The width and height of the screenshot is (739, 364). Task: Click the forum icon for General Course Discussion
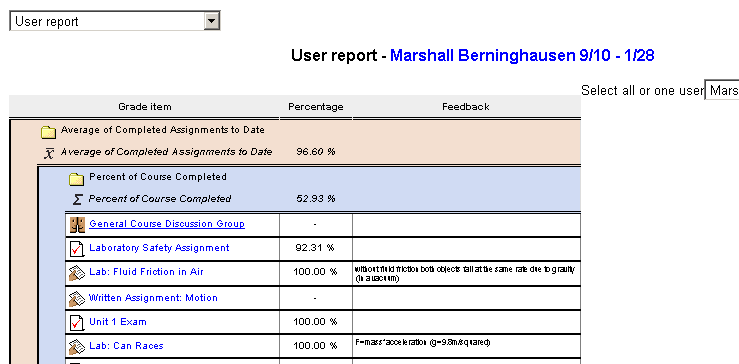(77, 225)
